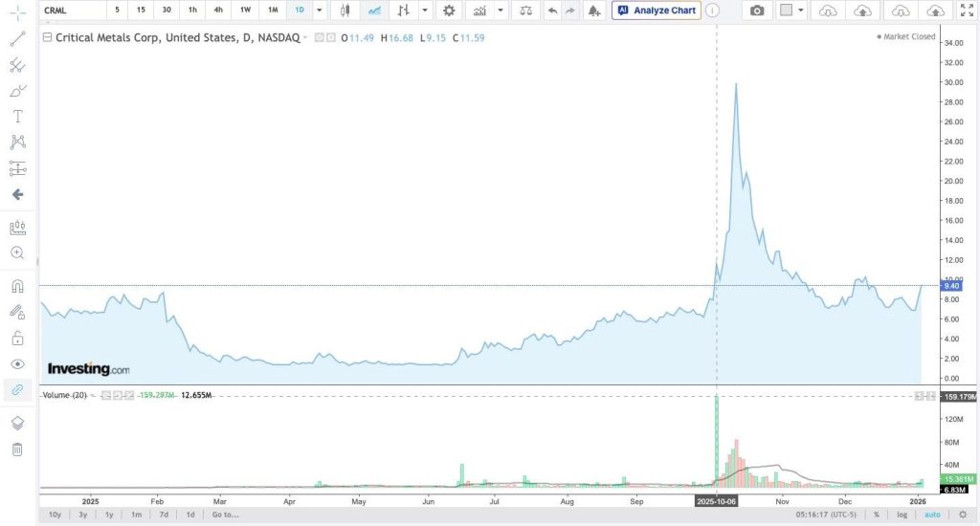Click the 1y date range button
This screenshot has height=526, width=980.
[109, 515]
